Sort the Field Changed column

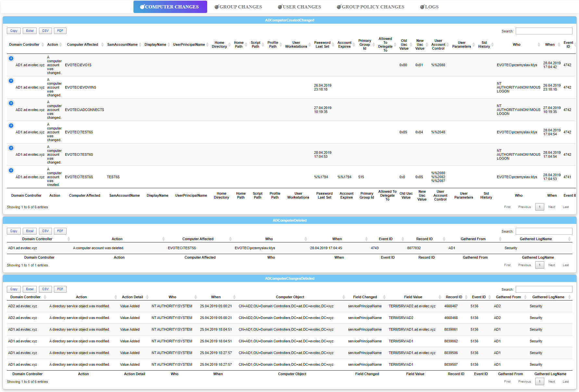tap(365, 297)
